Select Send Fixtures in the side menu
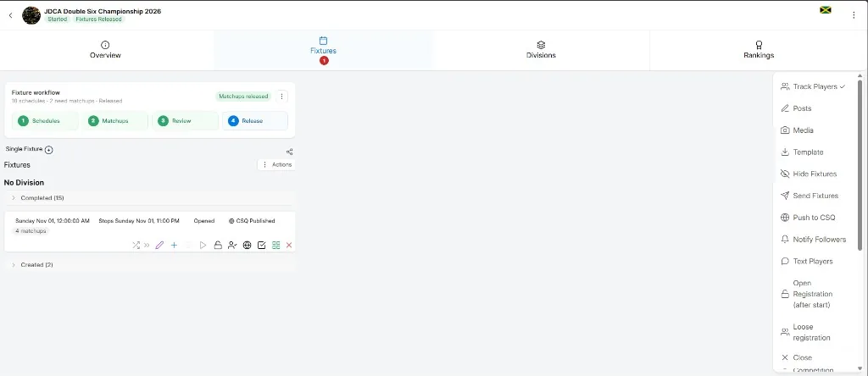This screenshot has width=868, height=376. pyautogui.click(x=813, y=196)
